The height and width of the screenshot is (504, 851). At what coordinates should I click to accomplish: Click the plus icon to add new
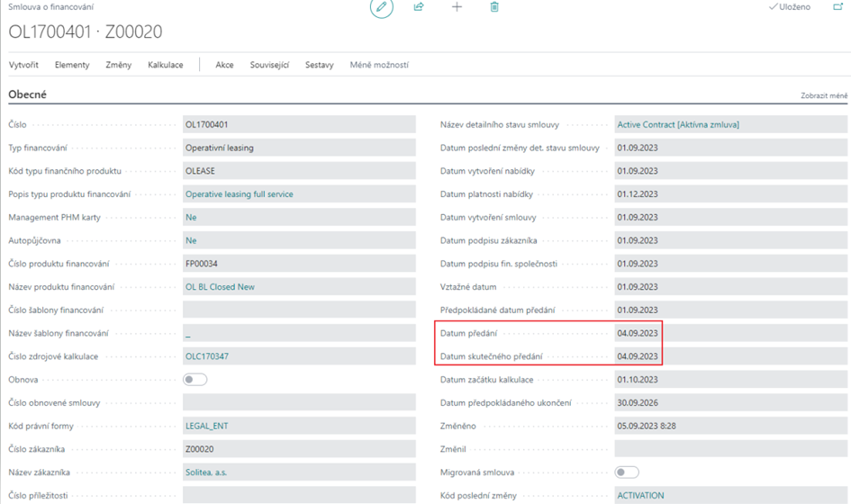(457, 7)
